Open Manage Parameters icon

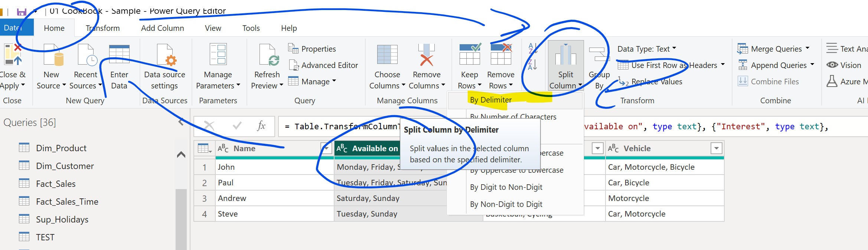coord(218,55)
